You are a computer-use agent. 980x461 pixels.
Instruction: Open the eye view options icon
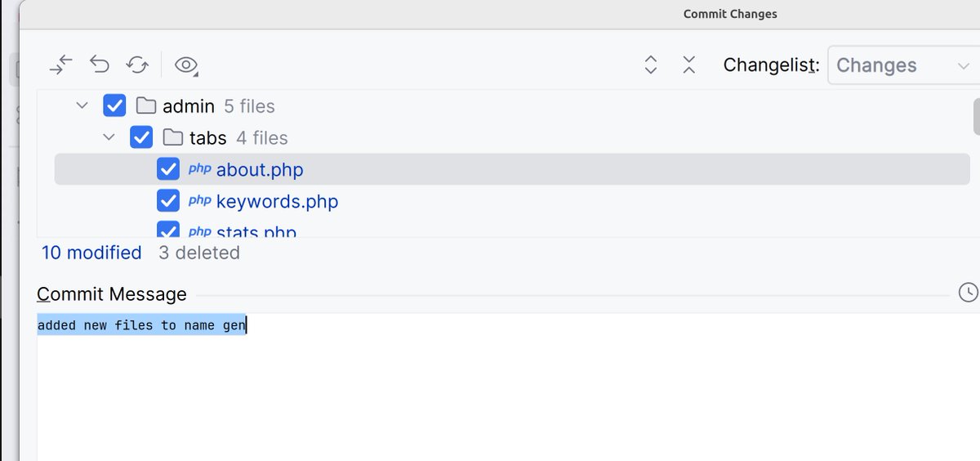[186, 65]
